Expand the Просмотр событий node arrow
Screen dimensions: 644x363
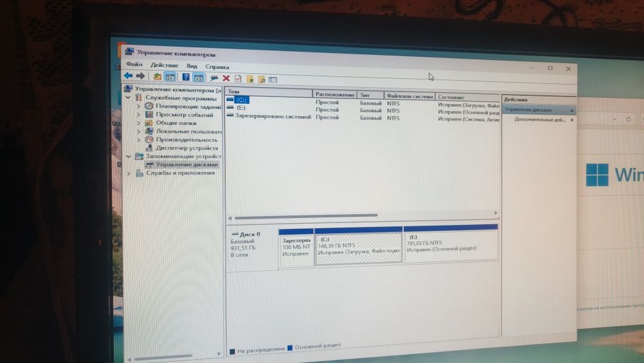point(138,114)
